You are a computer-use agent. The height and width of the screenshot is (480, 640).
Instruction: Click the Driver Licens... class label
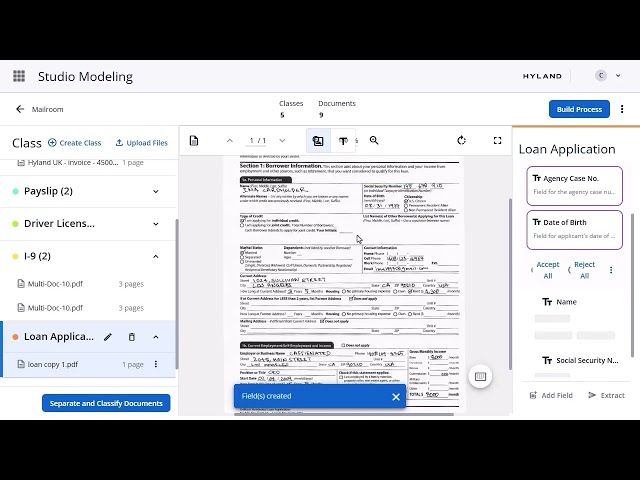click(x=59, y=224)
